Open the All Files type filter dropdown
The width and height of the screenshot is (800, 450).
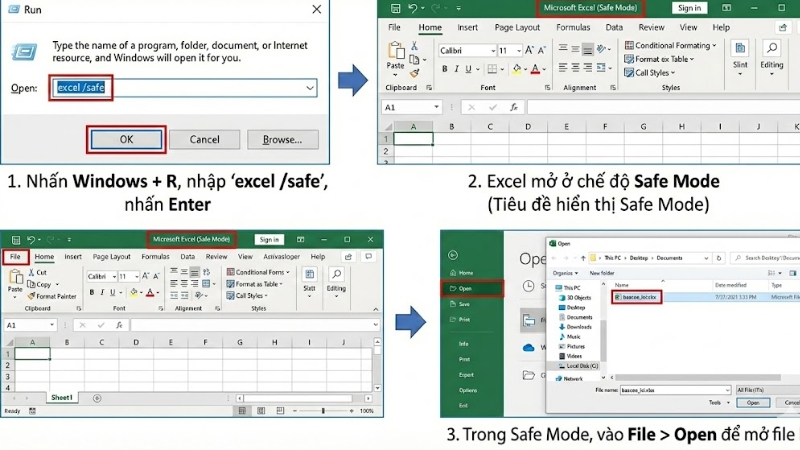tap(767, 390)
